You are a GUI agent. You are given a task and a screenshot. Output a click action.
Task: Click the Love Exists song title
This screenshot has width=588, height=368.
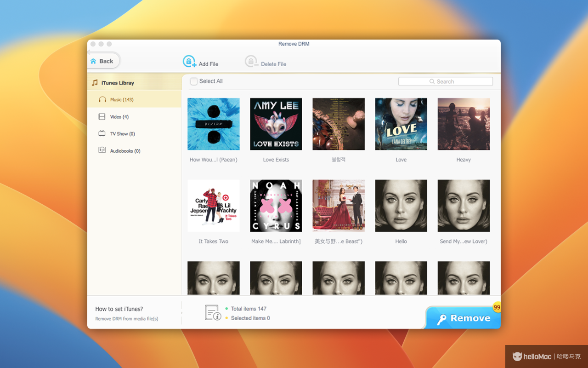tap(276, 160)
